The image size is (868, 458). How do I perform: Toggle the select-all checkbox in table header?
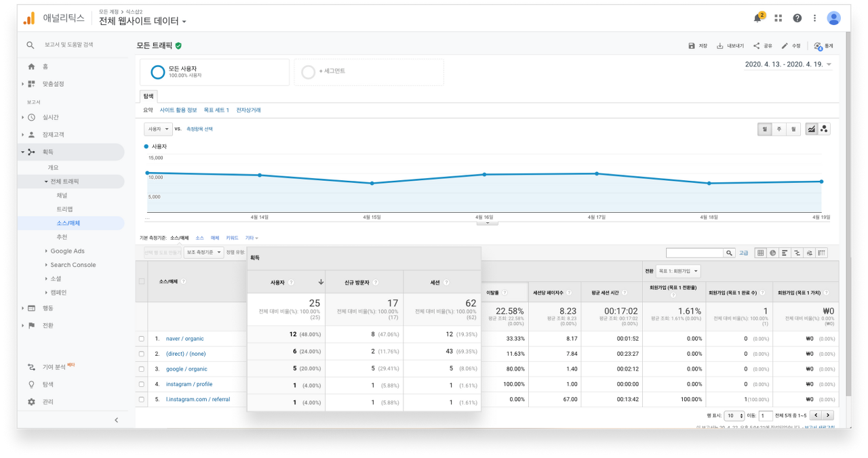point(142,281)
